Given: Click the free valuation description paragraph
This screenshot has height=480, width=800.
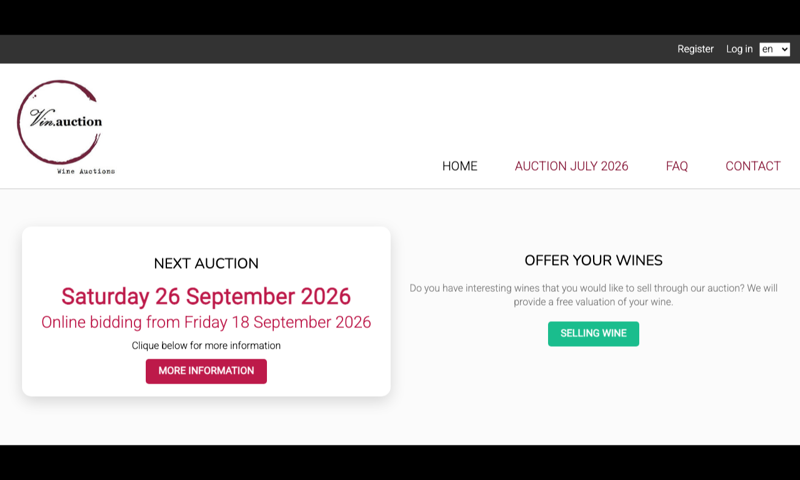Looking at the screenshot, I should click(593, 295).
